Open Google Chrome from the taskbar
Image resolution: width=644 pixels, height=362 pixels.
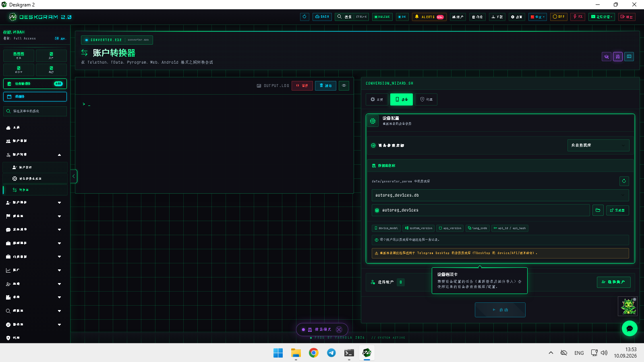[314, 353]
